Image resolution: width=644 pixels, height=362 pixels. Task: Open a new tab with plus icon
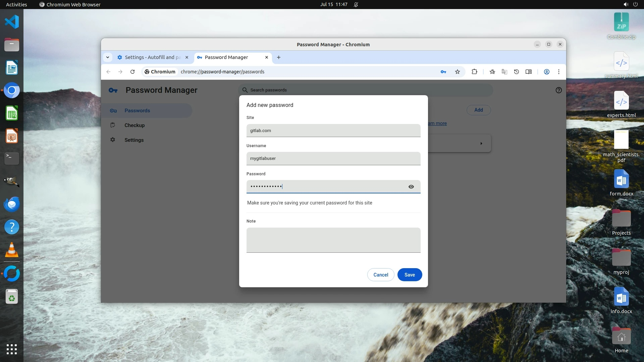coord(278,57)
